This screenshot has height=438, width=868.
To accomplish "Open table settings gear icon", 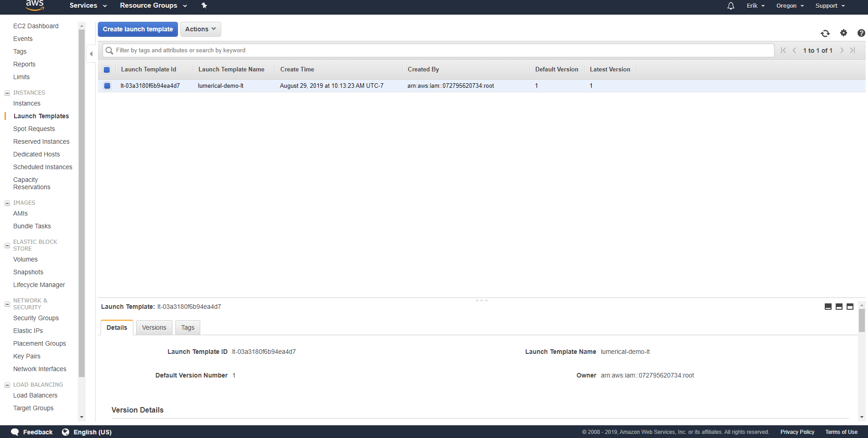I will pos(843,33).
